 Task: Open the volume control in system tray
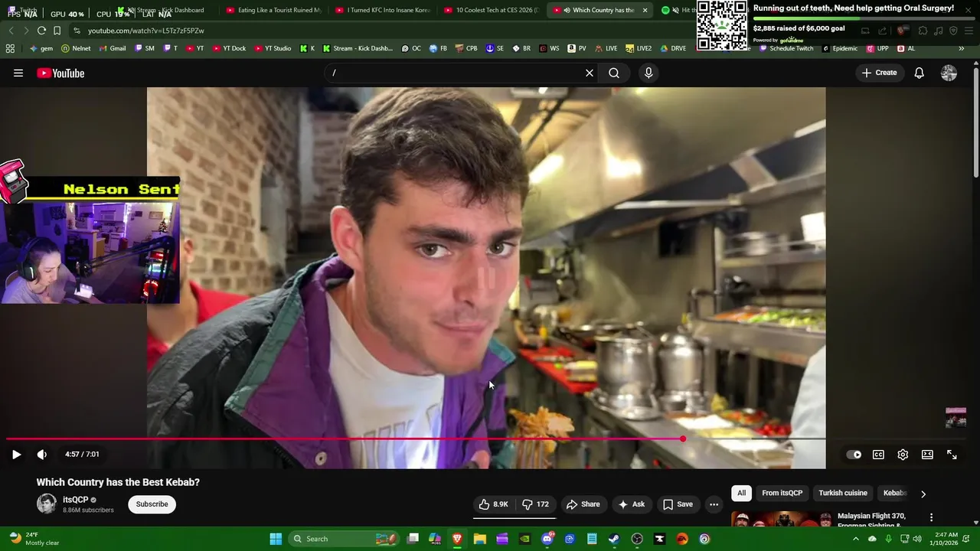[x=917, y=539]
